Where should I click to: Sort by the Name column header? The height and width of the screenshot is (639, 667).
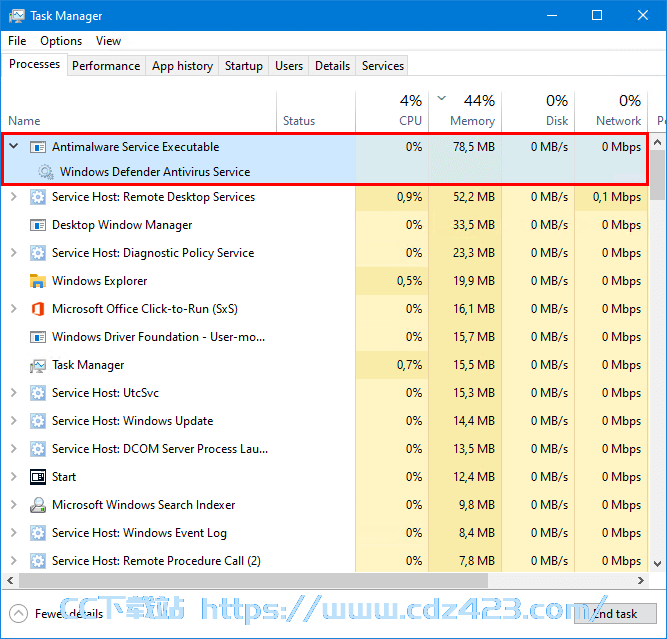[x=139, y=111]
